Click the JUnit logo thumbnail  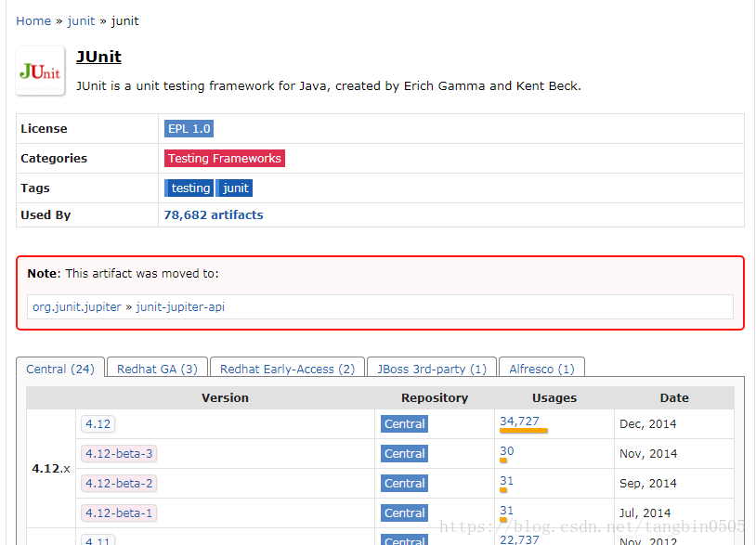pos(41,71)
